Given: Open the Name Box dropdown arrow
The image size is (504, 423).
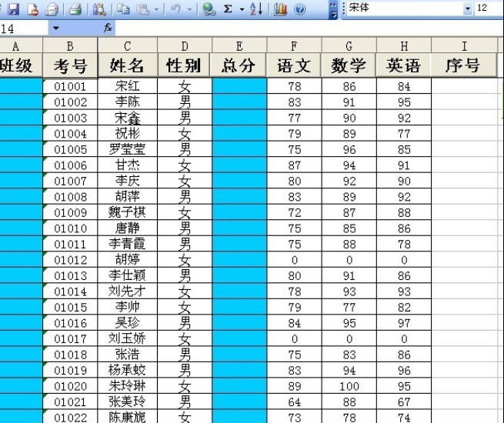Looking at the screenshot, I should click(x=56, y=28).
